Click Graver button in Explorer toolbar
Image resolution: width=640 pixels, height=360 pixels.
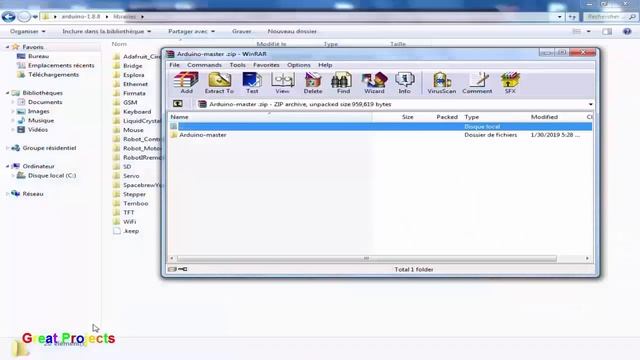(242, 31)
